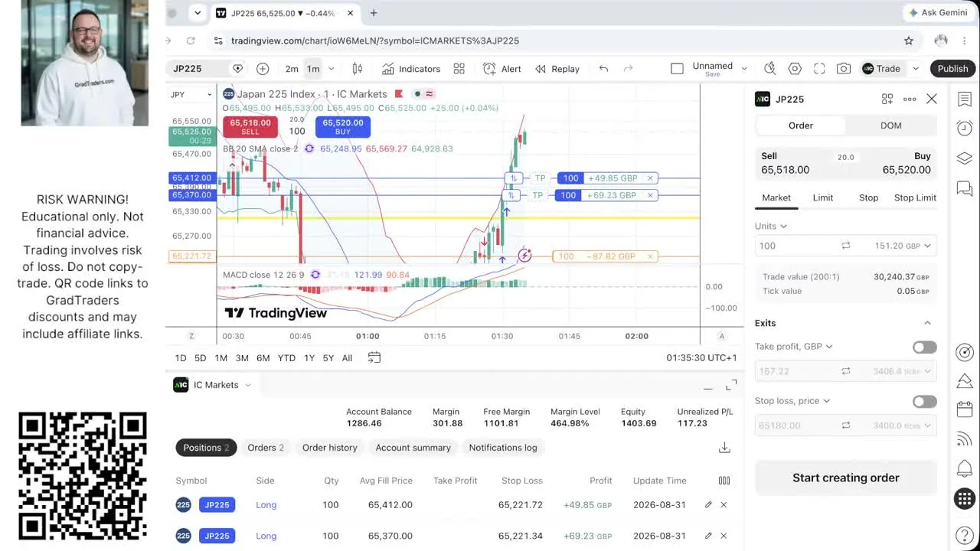The image size is (980, 551).
Task: Open notifications bell in right sidebar
Action: click(x=965, y=468)
